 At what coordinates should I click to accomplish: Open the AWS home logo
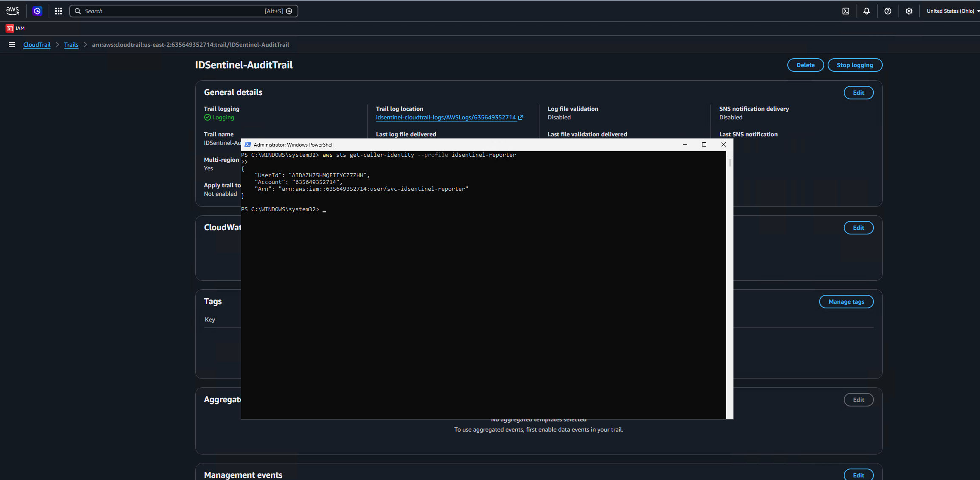point(12,11)
